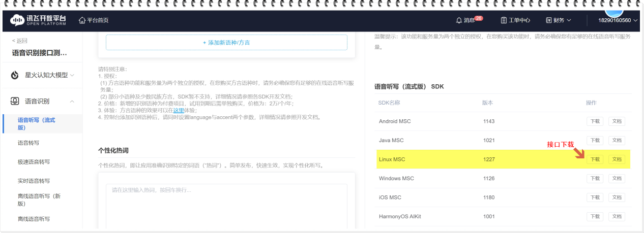Click the 个性化热词 heading
Screen dimensions: 644x233
(113, 150)
